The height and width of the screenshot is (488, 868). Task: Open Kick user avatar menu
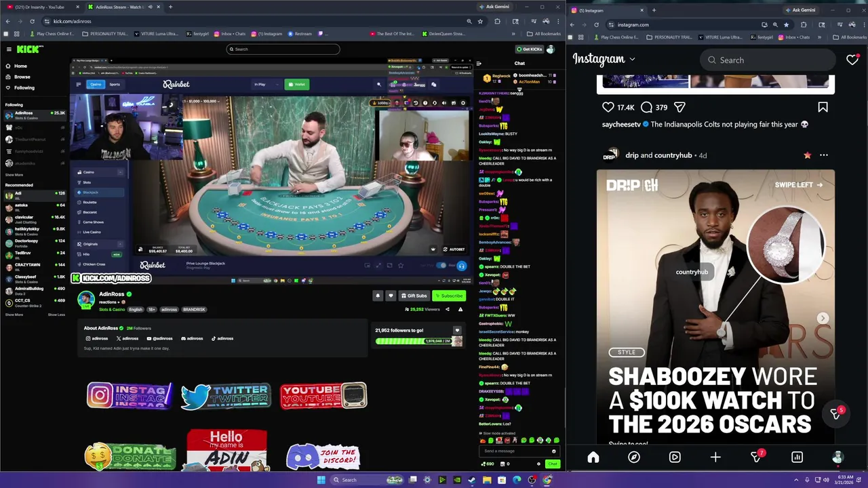pos(551,49)
